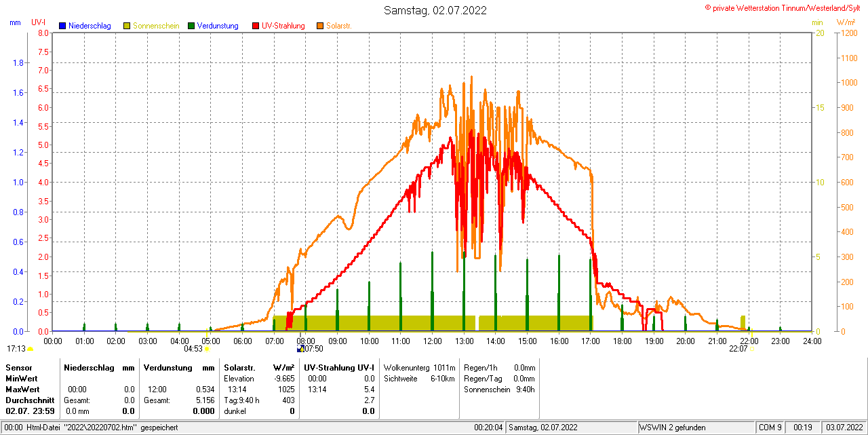
Task: Click the UV-Strahlung UV-I table header
Action: point(339,367)
